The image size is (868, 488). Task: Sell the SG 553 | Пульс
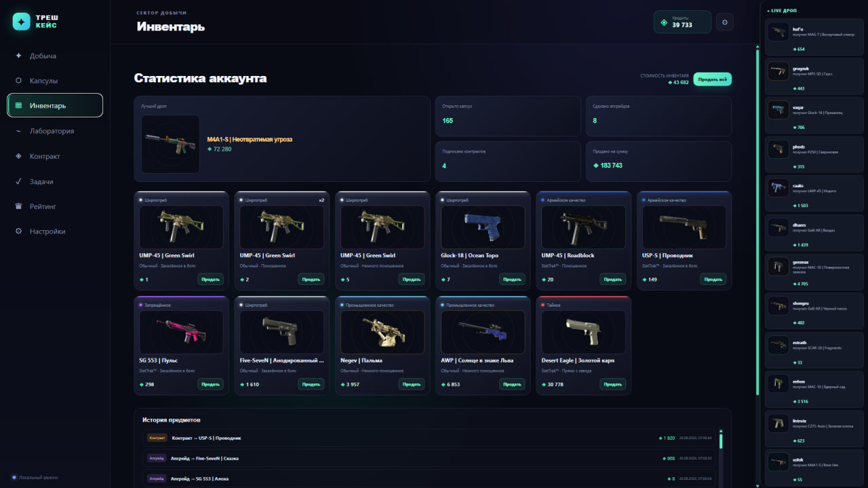pos(210,384)
